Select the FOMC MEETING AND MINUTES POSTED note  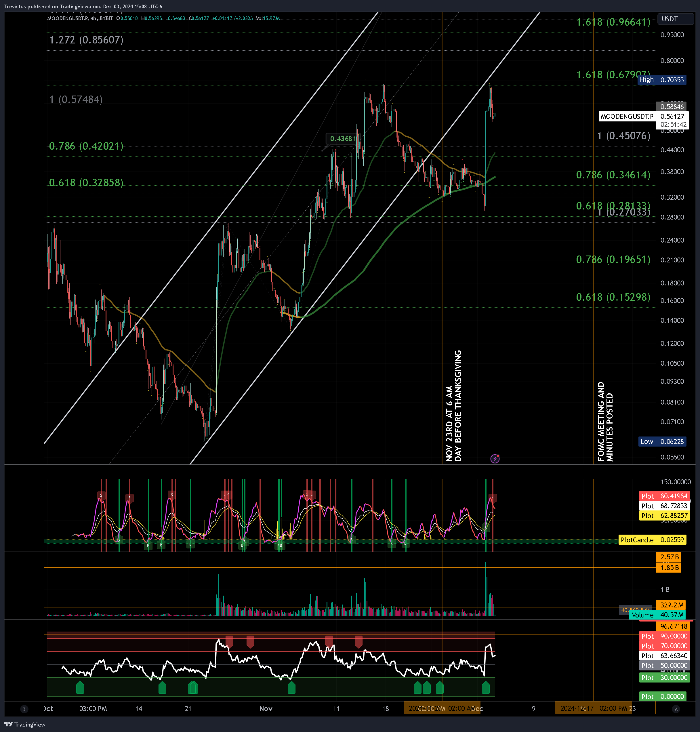605,422
